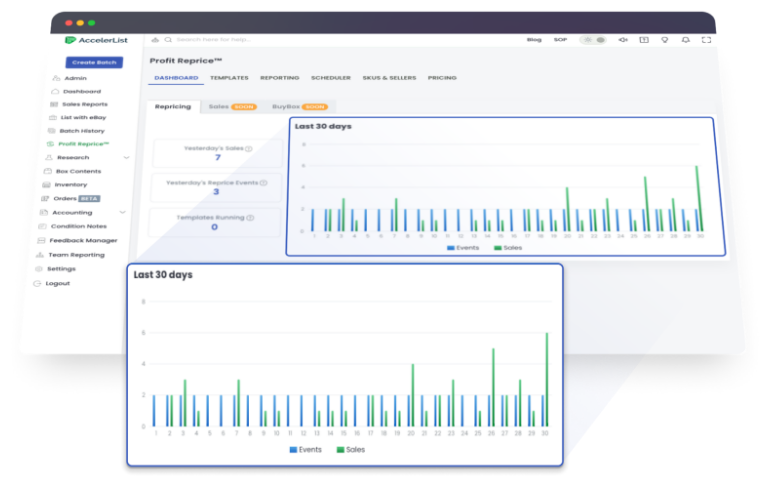
Task: Click the Feedback Manager icon
Action: click(41, 240)
